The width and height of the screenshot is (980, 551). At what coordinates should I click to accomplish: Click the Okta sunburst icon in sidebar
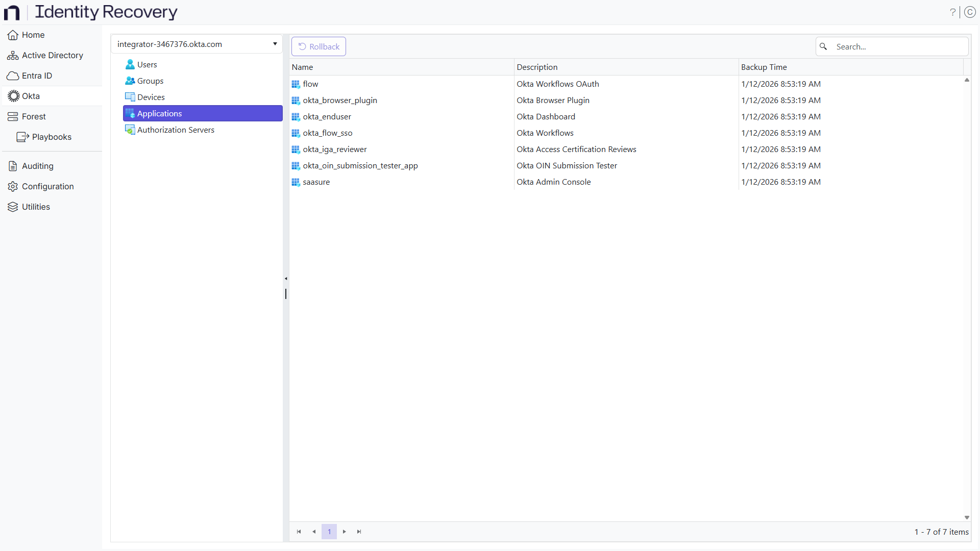pyautogui.click(x=13, y=96)
